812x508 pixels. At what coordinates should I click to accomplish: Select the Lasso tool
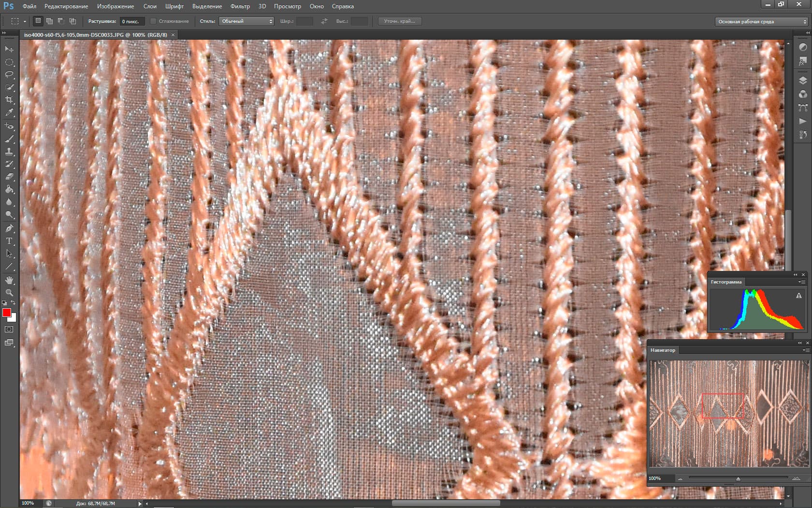(x=9, y=75)
